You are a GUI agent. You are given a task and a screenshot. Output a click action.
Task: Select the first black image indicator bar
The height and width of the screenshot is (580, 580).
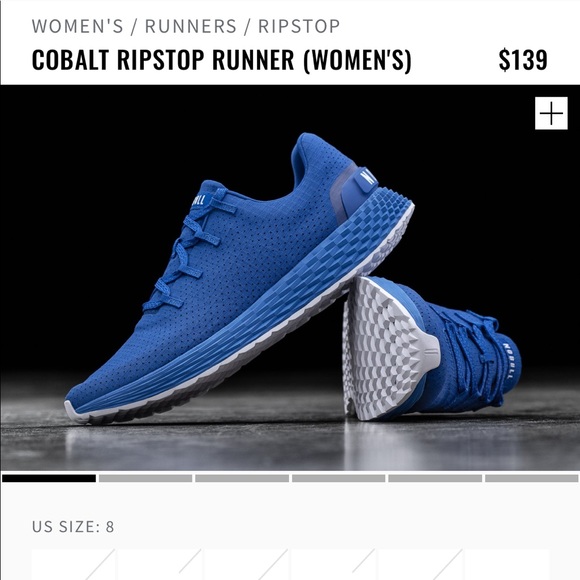[49, 479]
